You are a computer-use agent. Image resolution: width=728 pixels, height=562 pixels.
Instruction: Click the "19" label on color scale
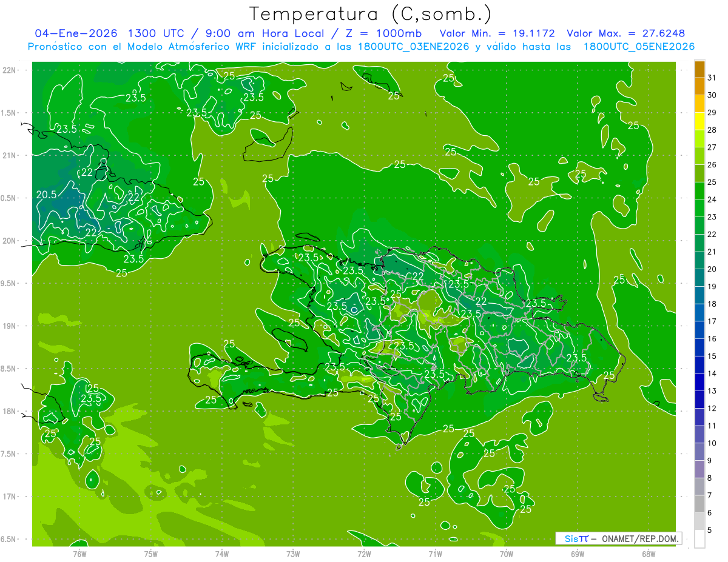pos(712,286)
